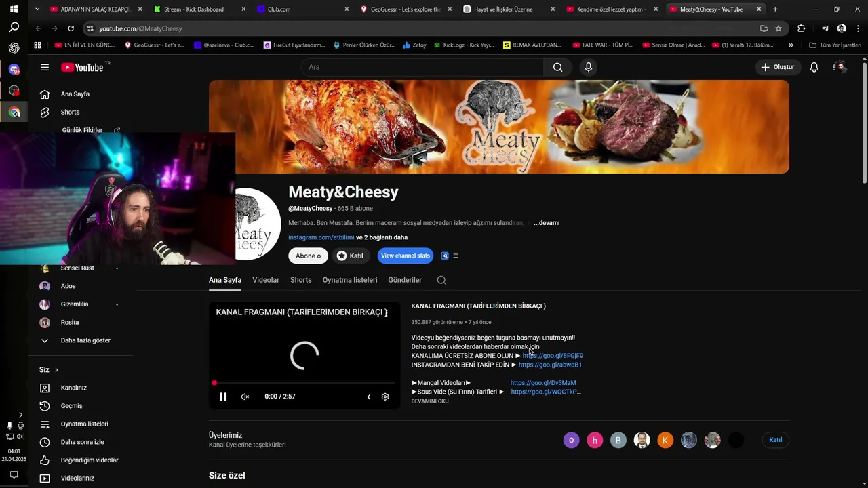
Task: Click the page vertical scrollbar
Action: pos(864,122)
